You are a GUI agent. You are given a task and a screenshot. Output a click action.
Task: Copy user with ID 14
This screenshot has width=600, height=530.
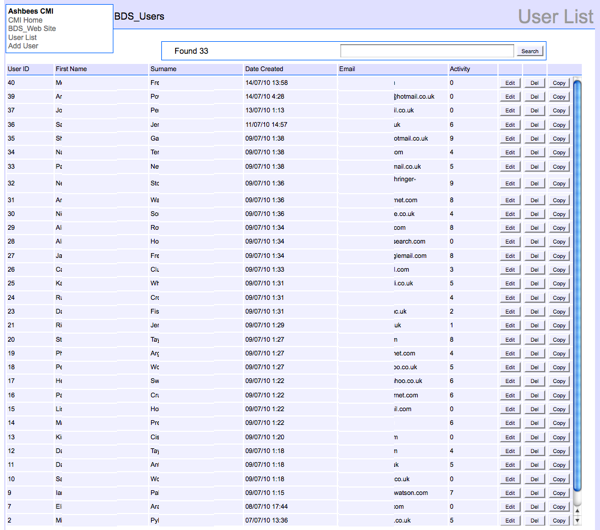tap(559, 423)
